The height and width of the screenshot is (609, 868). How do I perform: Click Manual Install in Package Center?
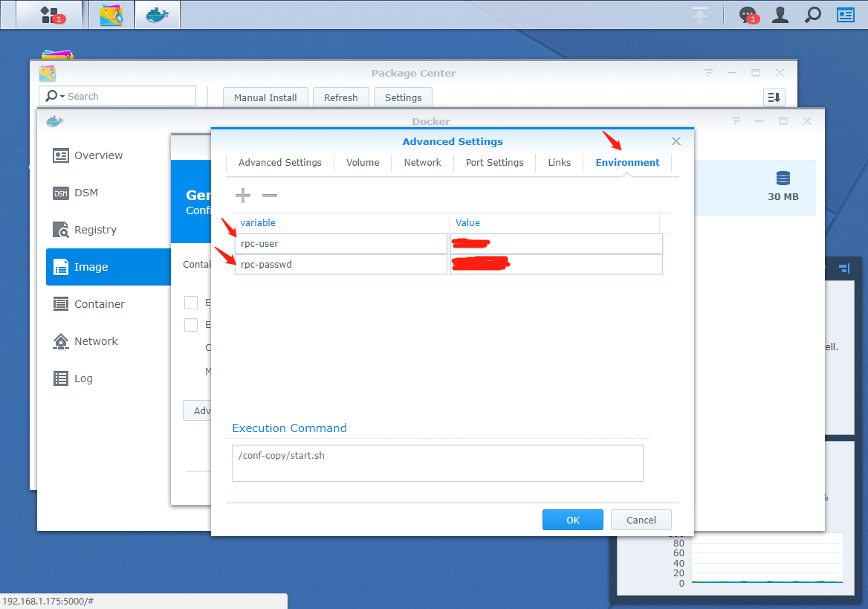265,97
